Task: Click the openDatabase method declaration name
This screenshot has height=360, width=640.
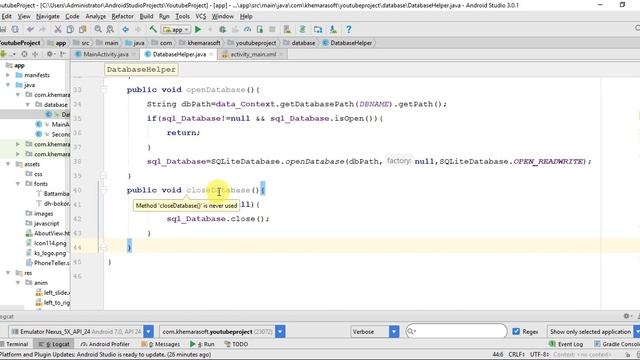Action: coord(216,90)
